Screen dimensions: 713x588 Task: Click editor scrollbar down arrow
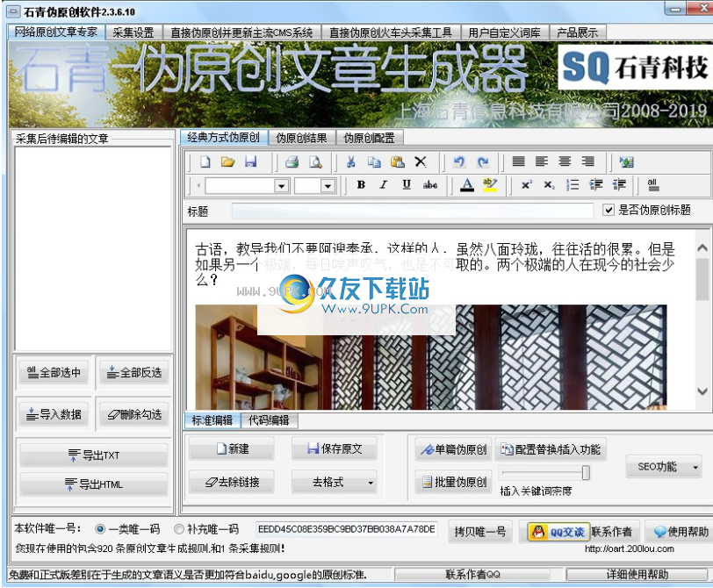pos(702,391)
